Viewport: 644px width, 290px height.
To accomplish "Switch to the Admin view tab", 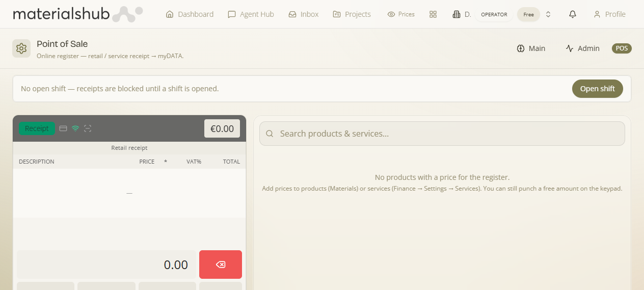I will click(582, 48).
